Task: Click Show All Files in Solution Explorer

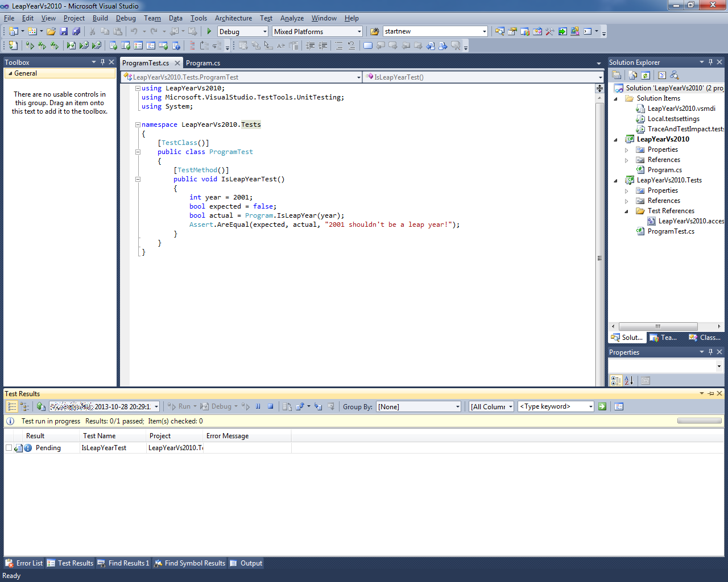Action: click(x=632, y=75)
